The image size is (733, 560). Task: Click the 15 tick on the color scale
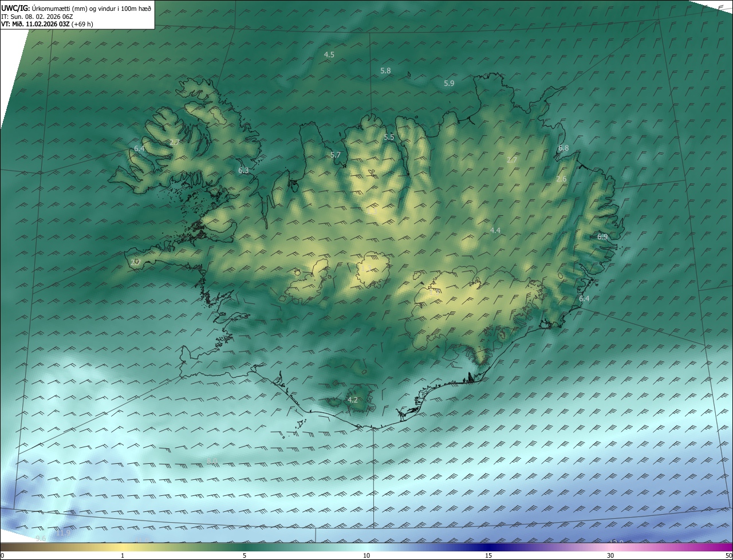(x=488, y=555)
